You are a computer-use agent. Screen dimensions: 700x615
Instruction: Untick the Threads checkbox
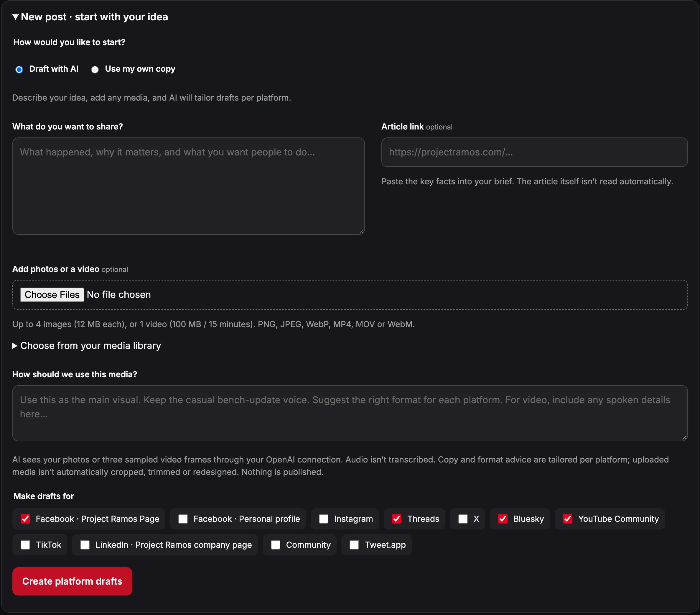click(x=397, y=519)
